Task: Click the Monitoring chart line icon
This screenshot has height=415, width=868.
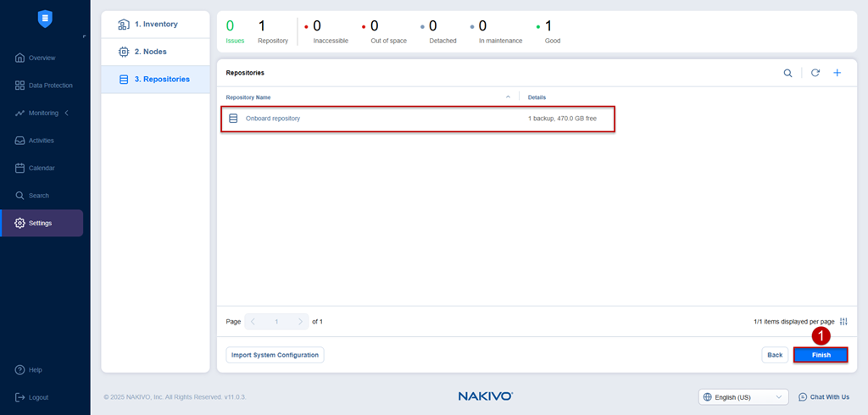Action: pos(20,113)
